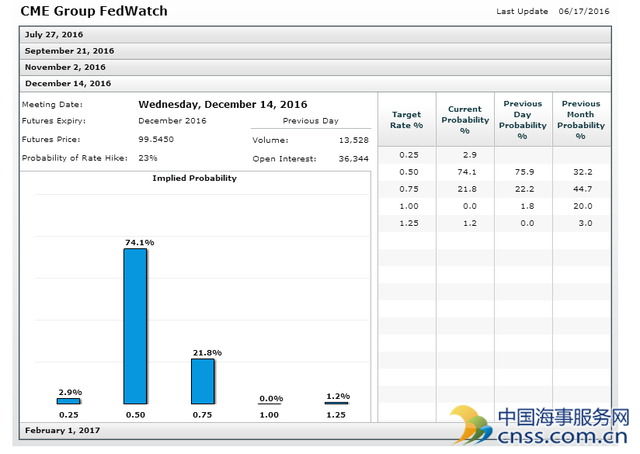Expand the November 2, 2016 meeting section

[x=315, y=67]
